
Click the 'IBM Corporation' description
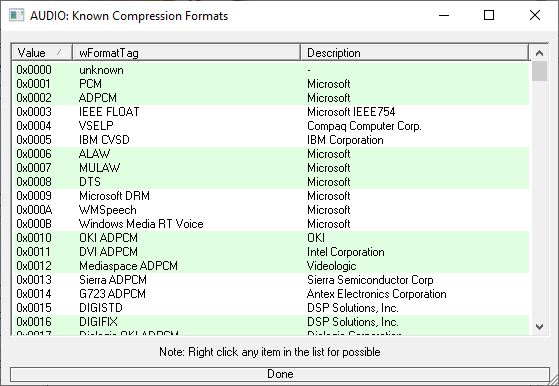coord(345,140)
